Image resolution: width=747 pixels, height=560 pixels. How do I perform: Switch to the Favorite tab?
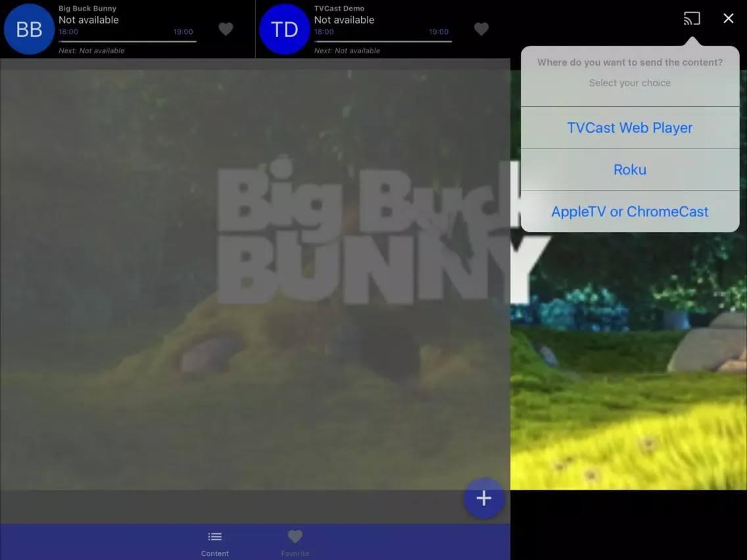[295, 544]
